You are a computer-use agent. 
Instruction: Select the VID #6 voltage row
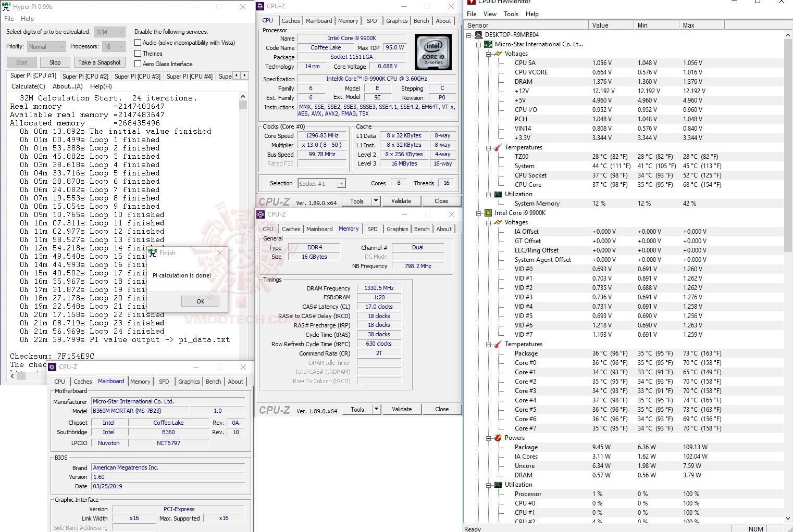point(624,325)
